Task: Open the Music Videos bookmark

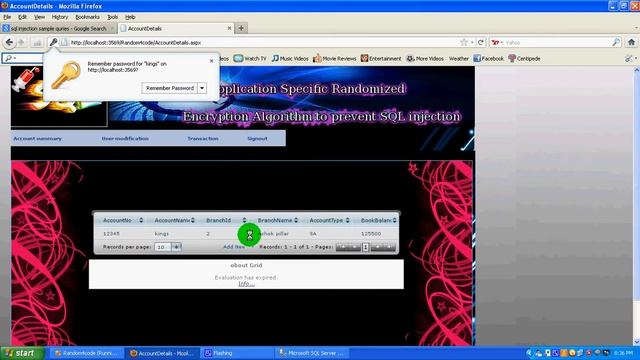Action: [290, 58]
